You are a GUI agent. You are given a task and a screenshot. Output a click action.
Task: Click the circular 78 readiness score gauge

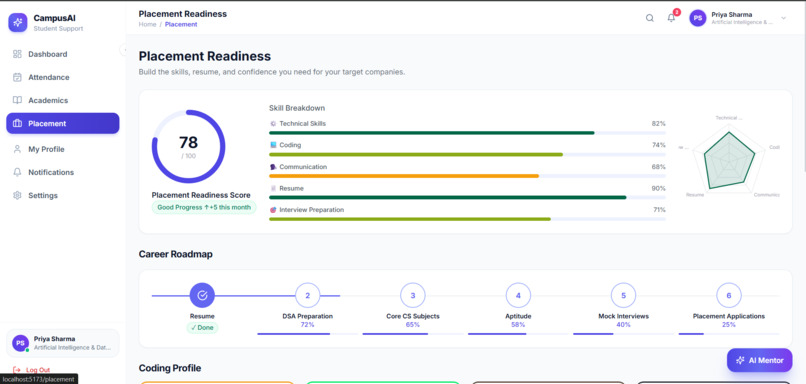[188, 147]
